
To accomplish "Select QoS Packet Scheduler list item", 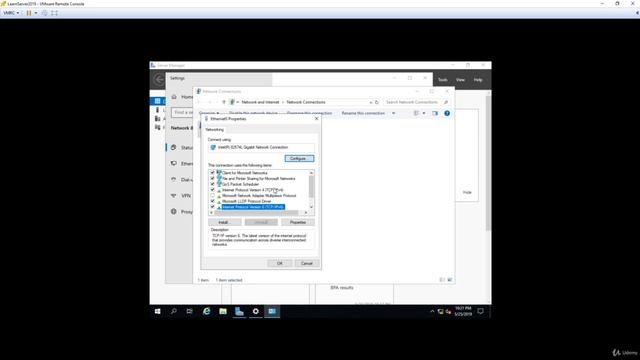I will tap(240, 184).
